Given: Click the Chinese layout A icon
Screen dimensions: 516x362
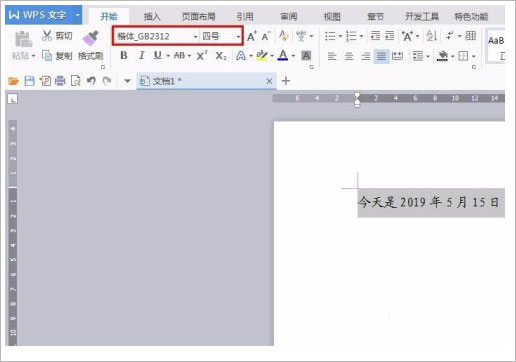Looking at the screenshot, I should pos(407,36).
